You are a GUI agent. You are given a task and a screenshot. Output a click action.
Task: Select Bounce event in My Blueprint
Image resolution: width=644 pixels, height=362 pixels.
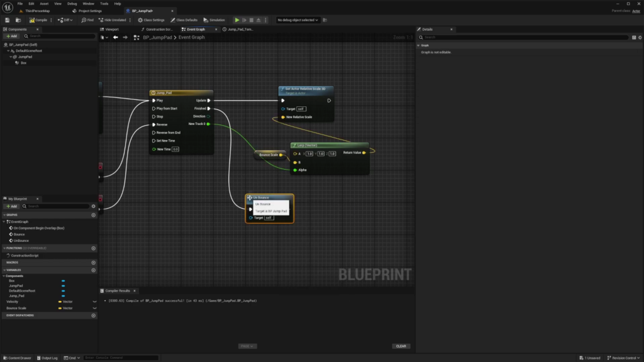(19, 234)
